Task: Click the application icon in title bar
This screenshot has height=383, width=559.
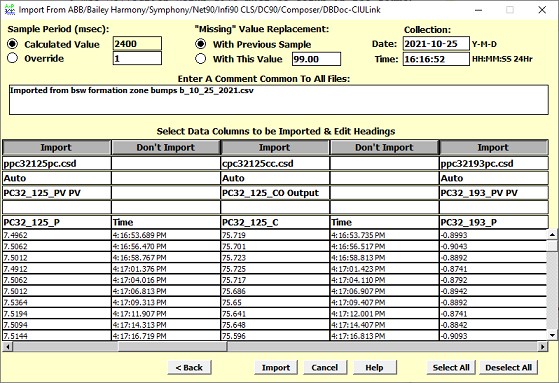Action: (10, 10)
